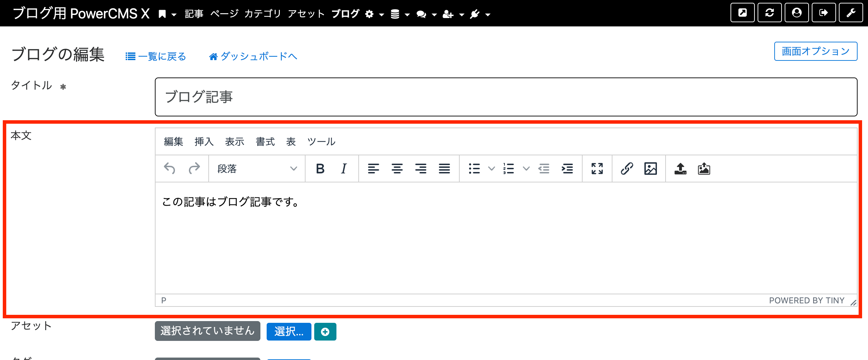The height and width of the screenshot is (360, 868).
Task: Click the redo arrow in editor
Action: point(194,169)
